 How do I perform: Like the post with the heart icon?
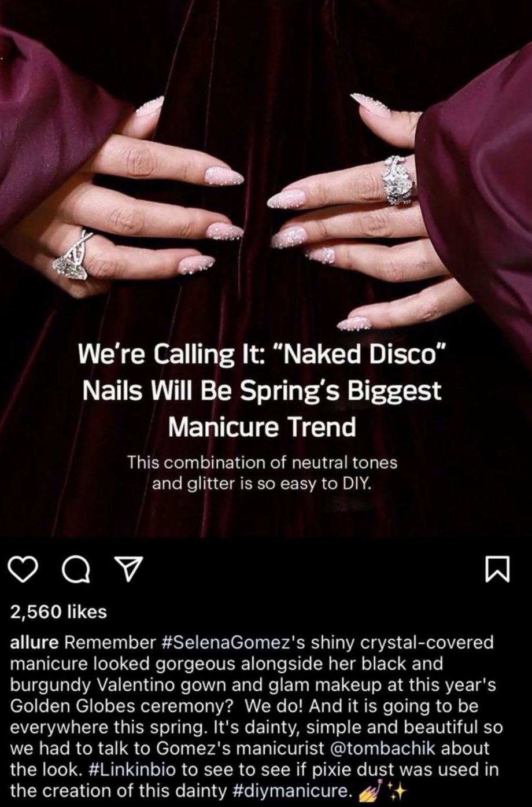click(x=25, y=572)
